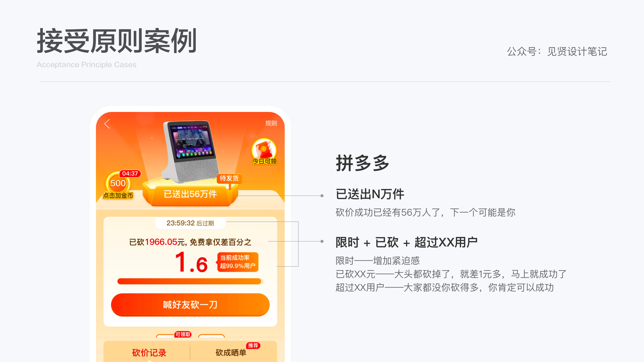Switch to the 砍成晒单 tab
This screenshot has width=644, height=362.
pyautogui.click(x=231, y=353)
